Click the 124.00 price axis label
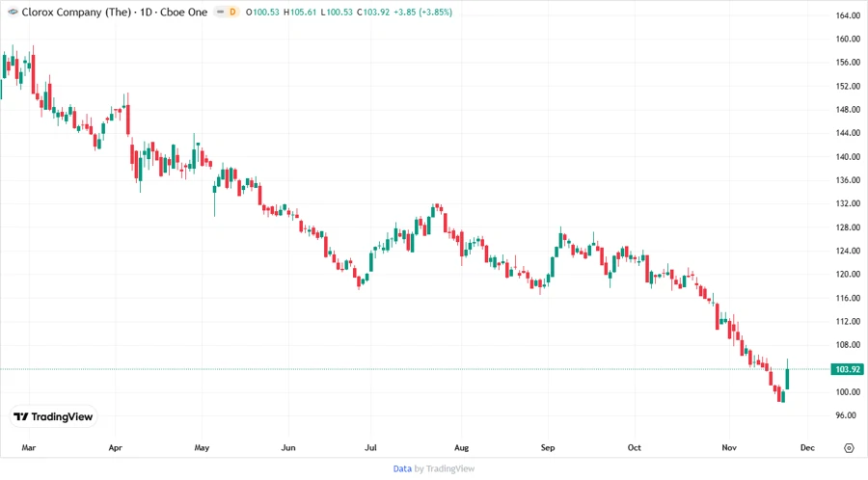Screen dimensions: 868x480 [848, 251]
